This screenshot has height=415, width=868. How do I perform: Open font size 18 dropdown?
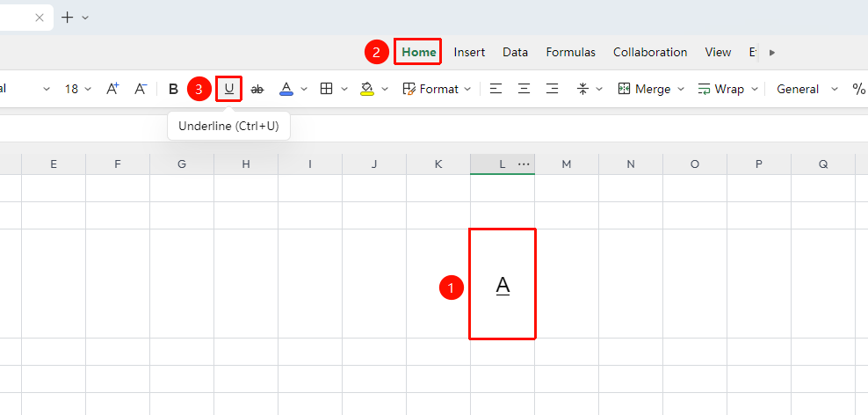click(x=77, y=89)
